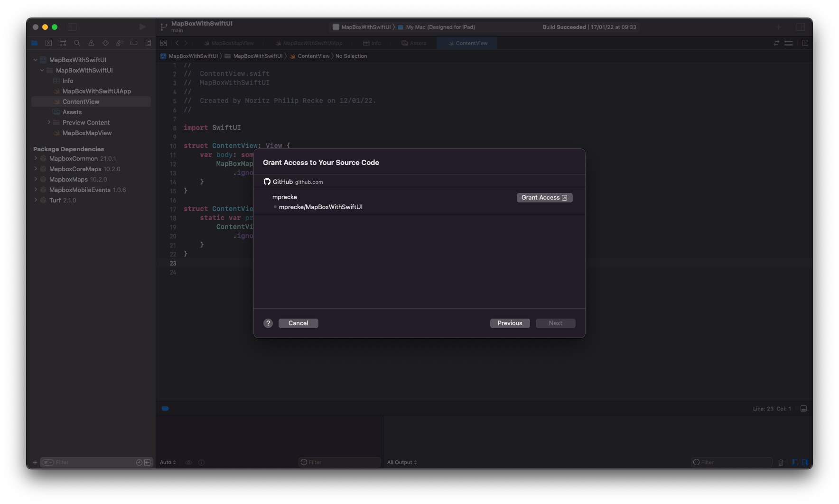Viewport: 839px width, 504px height.
Task: Toggle the inspectors panel
Action: pos(801,27)
